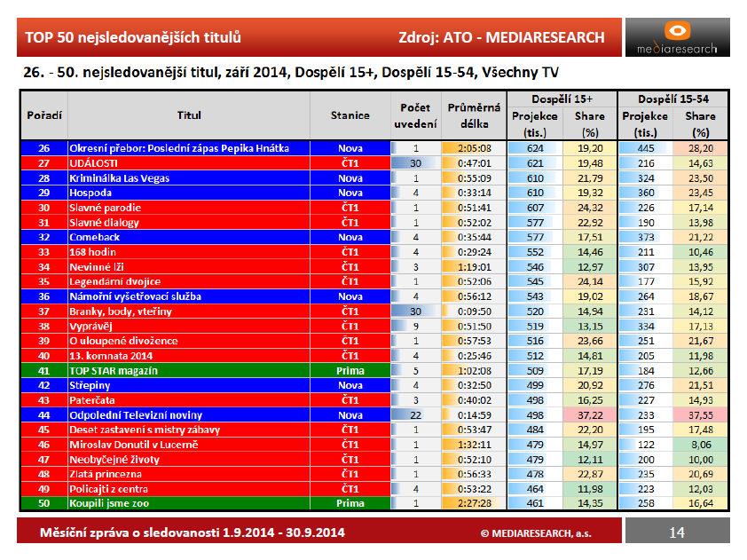747x560 pixels.
Task: Select the 'Slavné dialogy' title cell
Action: pos(189,223)
